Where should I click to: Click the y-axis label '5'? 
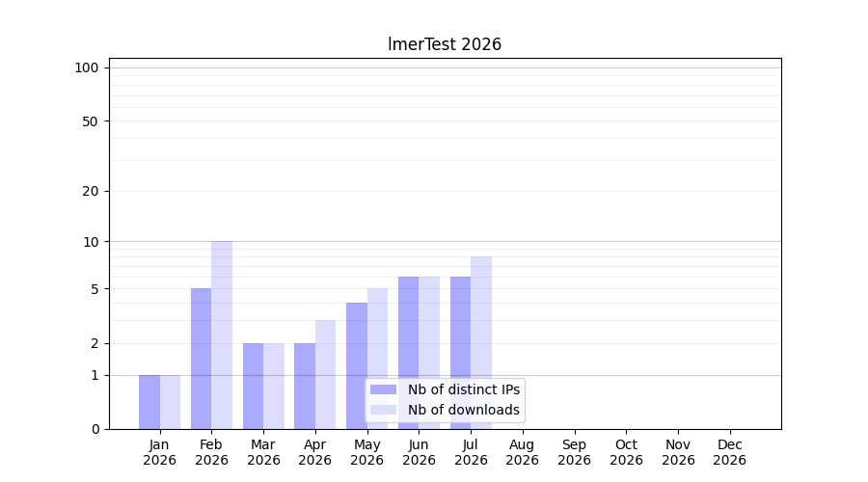(95, 289)
